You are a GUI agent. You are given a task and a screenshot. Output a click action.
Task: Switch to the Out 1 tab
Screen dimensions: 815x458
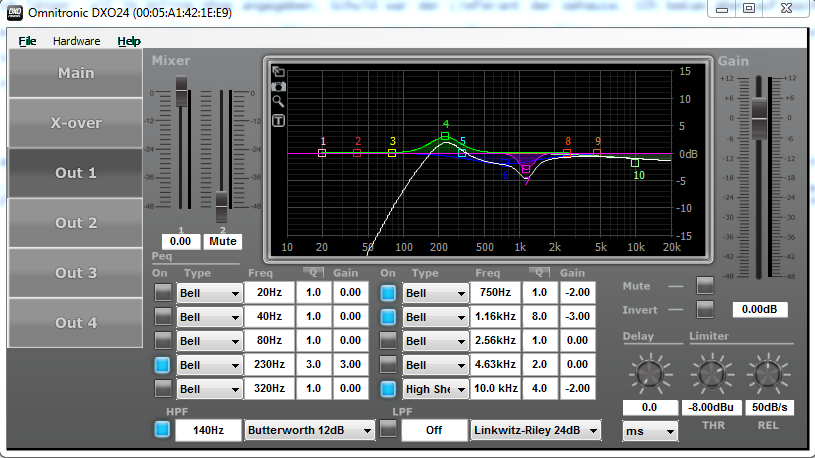click(75, 173)
